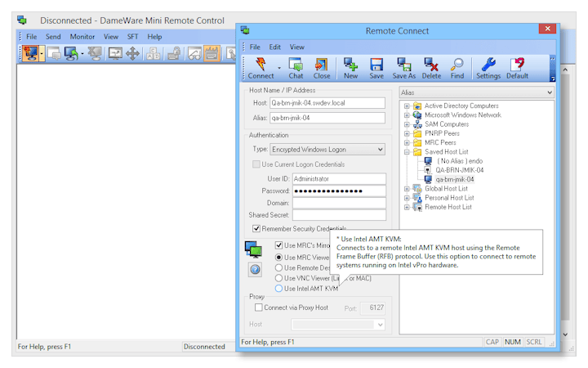Click the connect monitor icon in main window toolbar
Viewport: 588px width, 368px height.
point(30,53)
